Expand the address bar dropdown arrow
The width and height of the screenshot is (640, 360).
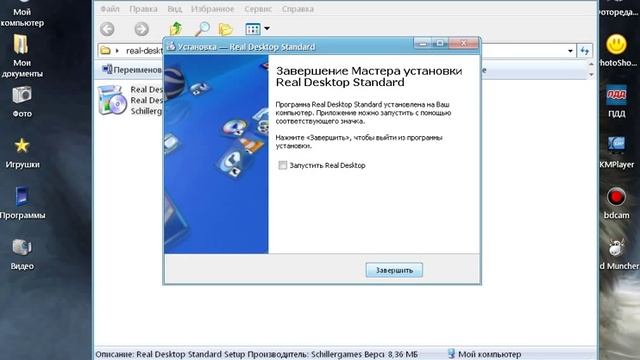click(570, 51)
